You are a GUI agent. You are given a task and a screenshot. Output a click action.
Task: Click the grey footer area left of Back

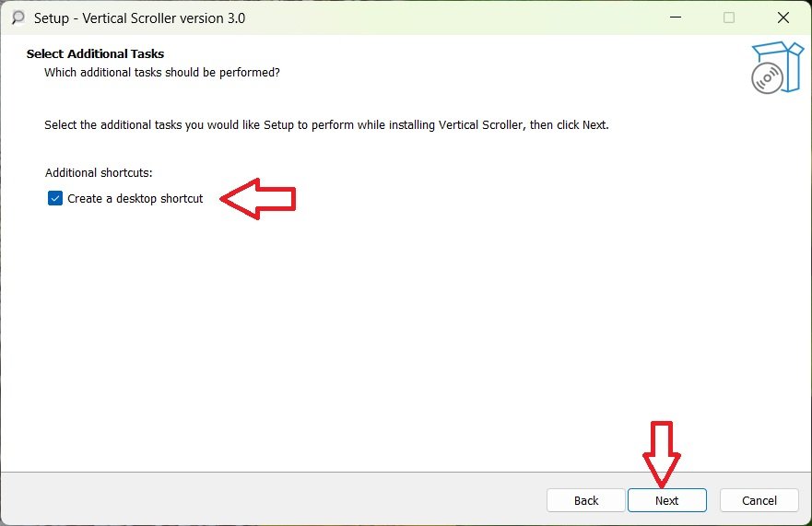click(x=277, y=499)
